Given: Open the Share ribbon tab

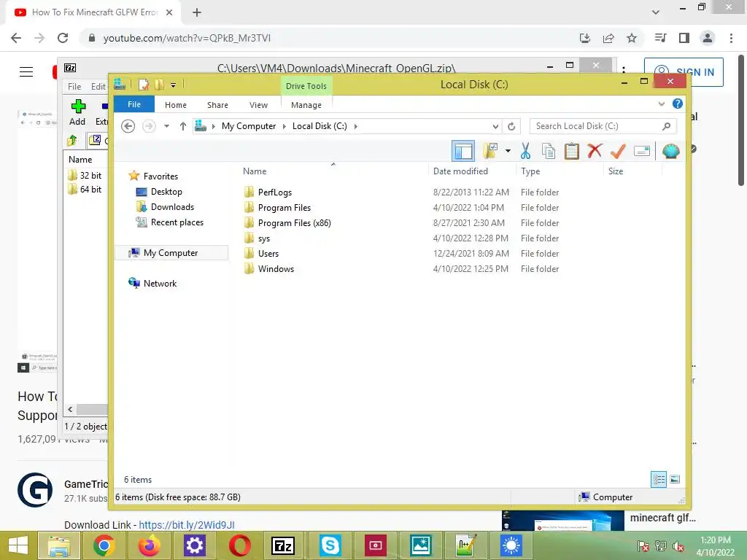Looking at the screenshot, I should pos(217,105).
